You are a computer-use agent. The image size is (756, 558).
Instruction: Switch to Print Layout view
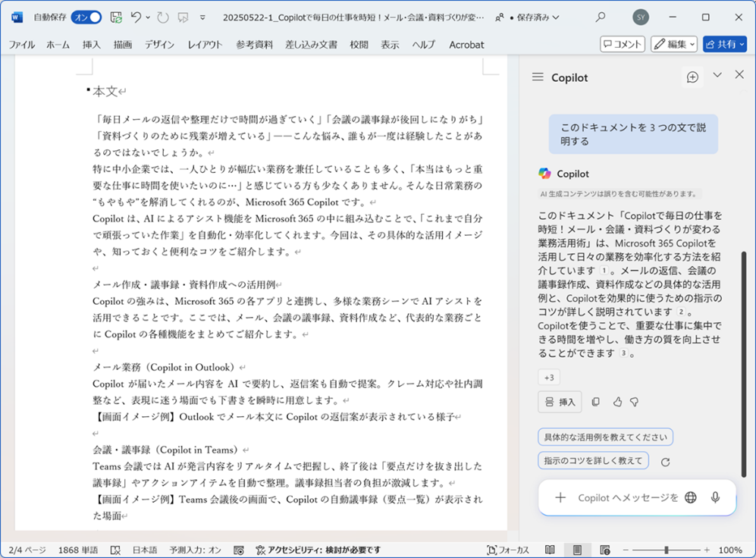pyautogui.click(x=577, y=550)
